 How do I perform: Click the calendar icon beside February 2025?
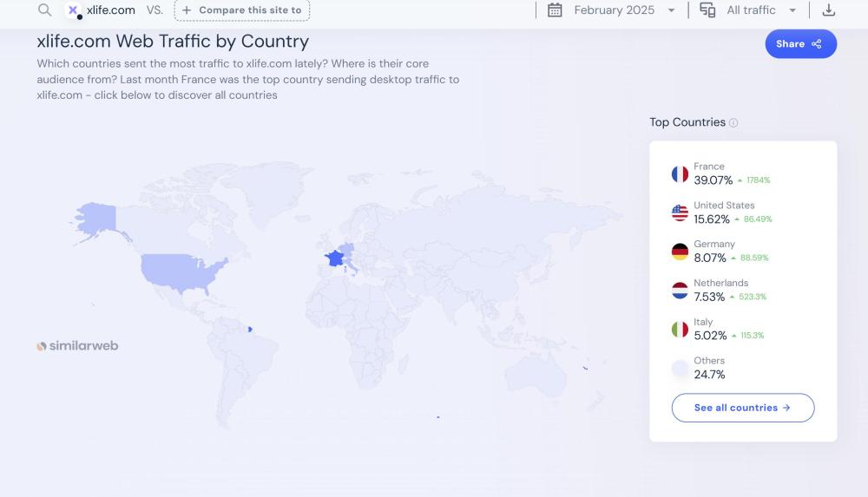pos(556,10)
